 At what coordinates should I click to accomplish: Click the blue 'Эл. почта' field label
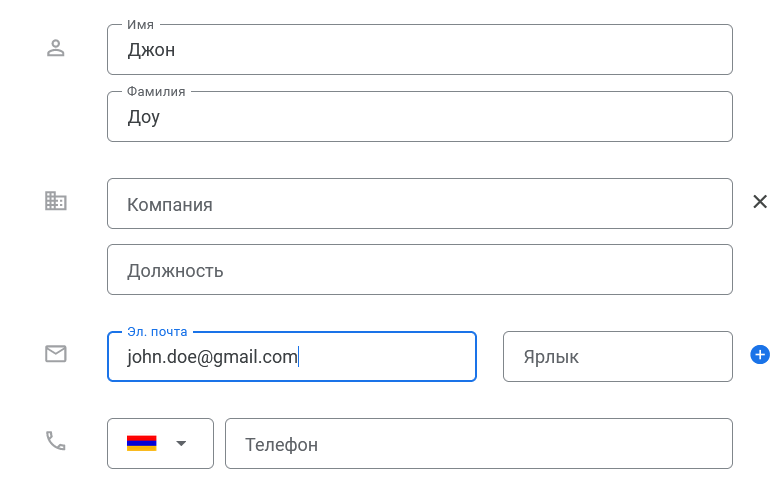pos(157,331)
